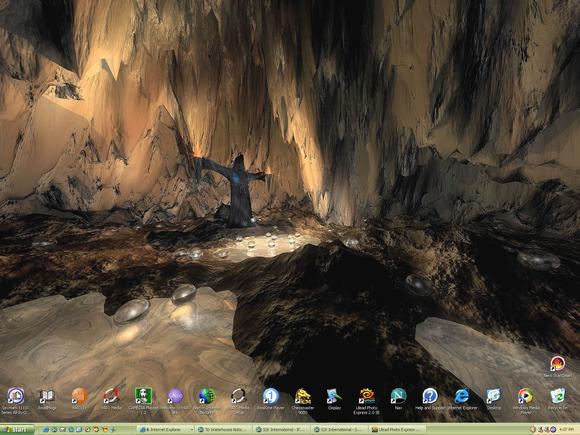The image size is (580, 435).
Task: Open the Chessmaster 9000 desktop shortcut
Action: (303, 396)
